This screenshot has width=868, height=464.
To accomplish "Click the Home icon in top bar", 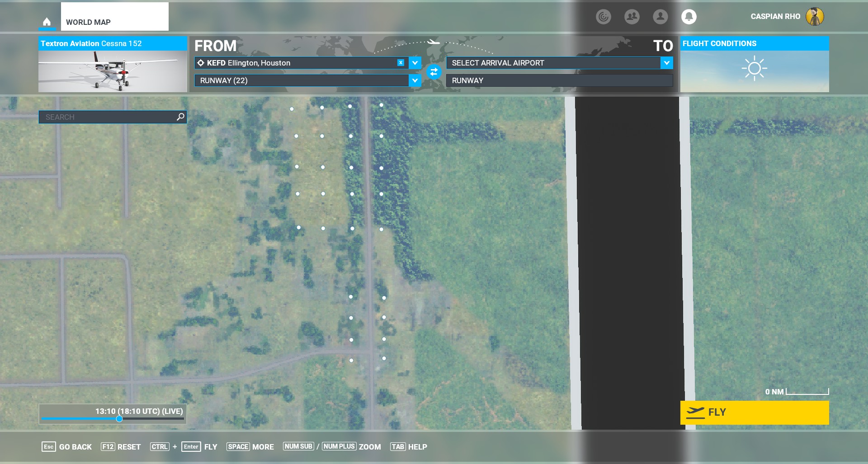I will tap(47, 22).
